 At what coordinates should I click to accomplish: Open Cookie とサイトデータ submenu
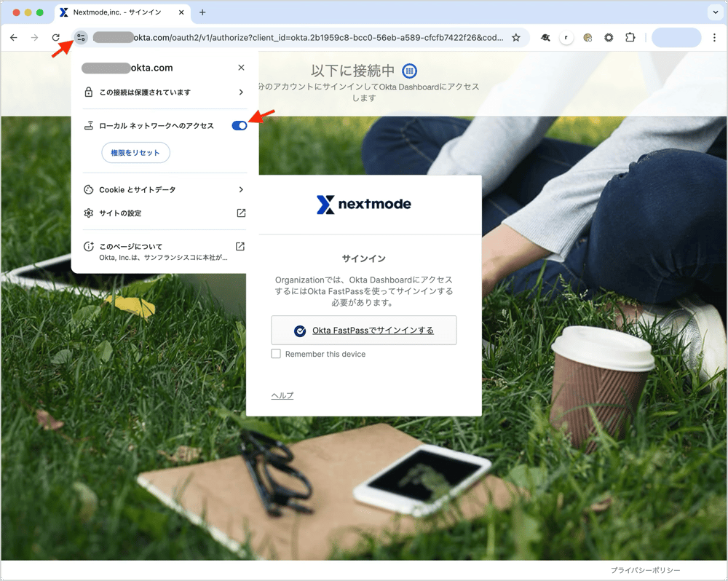[165, 189]
